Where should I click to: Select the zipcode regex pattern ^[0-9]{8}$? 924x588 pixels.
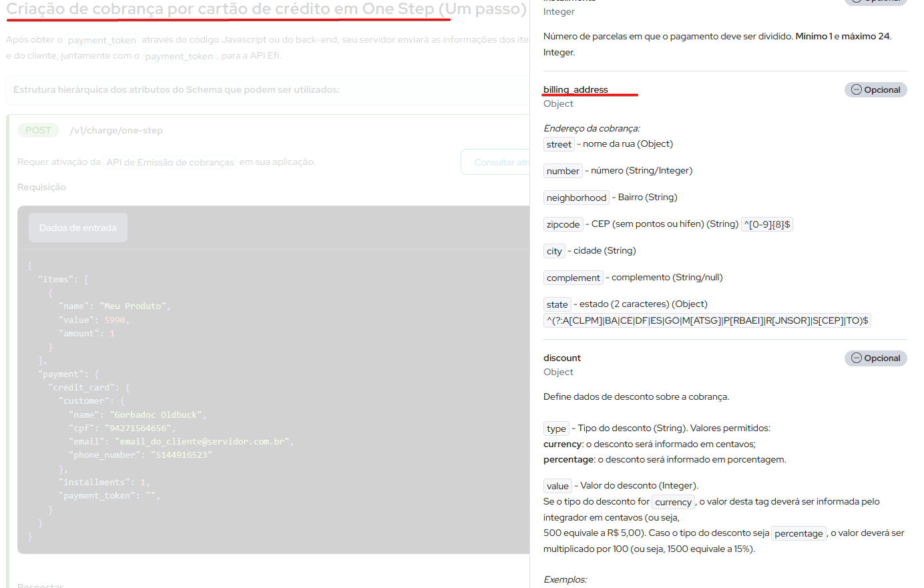pyautogui.click(x=766, y=224)
